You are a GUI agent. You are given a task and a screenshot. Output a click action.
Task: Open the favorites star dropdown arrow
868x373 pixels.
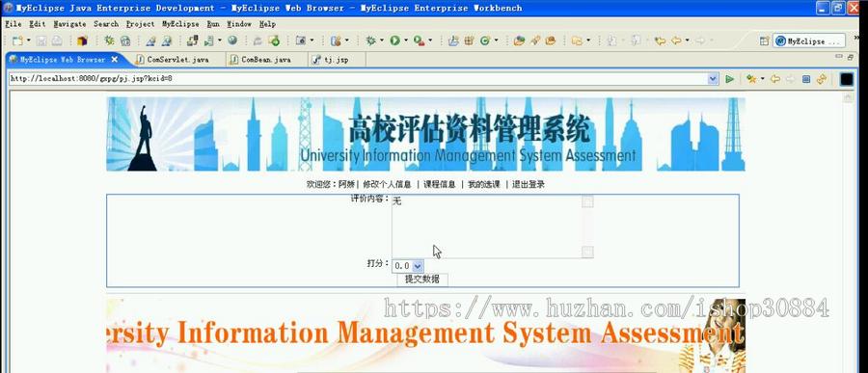coord(762,79)
